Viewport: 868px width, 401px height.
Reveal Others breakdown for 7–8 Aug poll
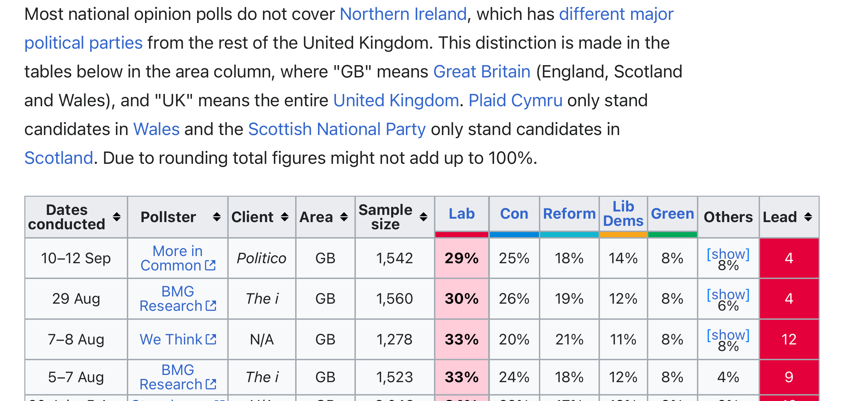click(728, 335)
